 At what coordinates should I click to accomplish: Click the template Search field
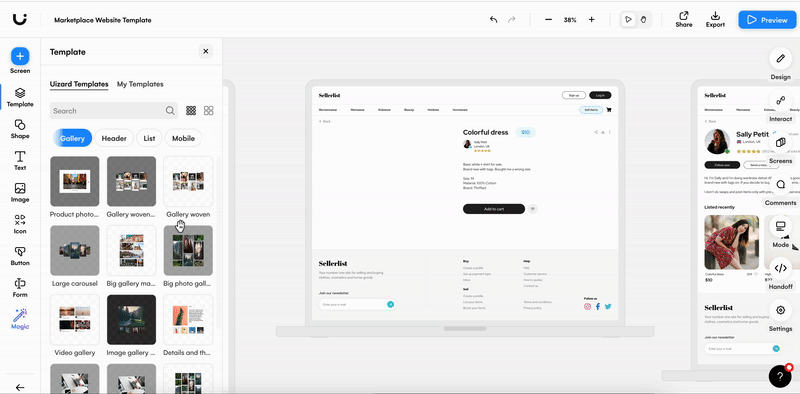click(x=114, y=111)
